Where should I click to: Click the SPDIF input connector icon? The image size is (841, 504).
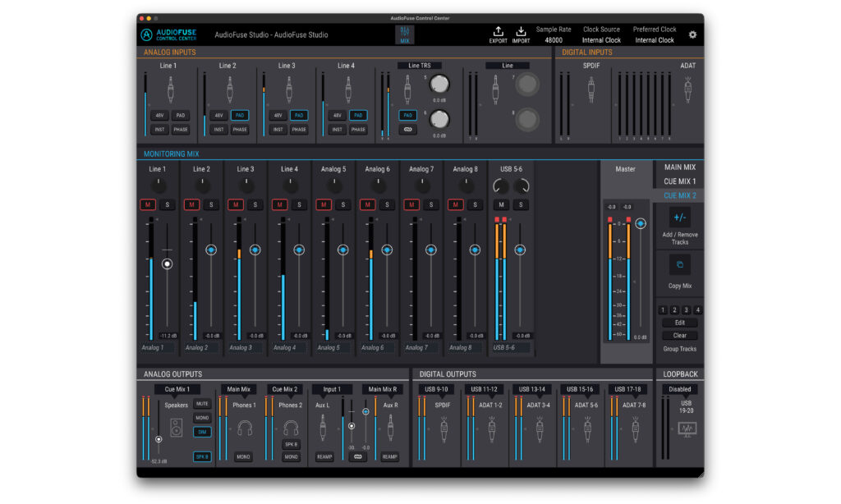click(x=591, y=89)
